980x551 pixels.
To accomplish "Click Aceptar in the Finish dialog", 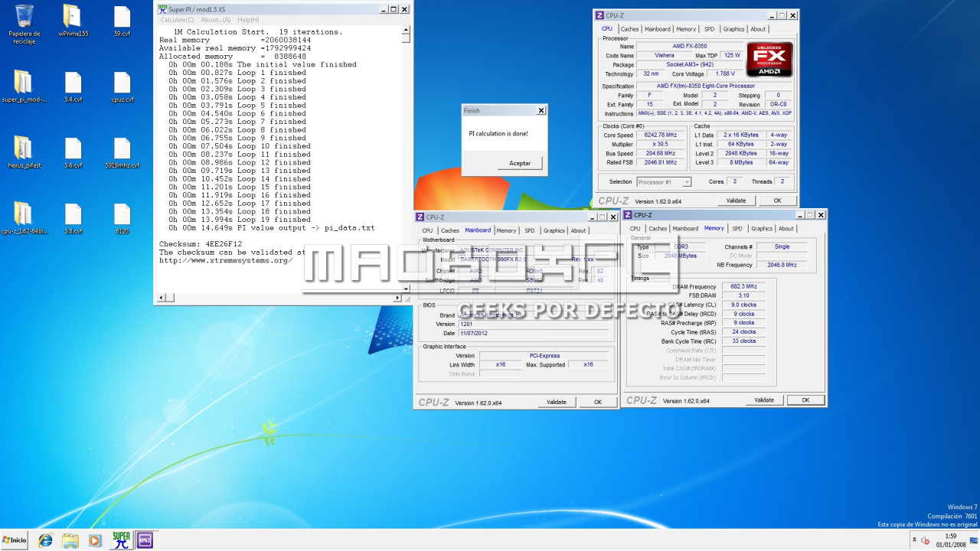I will point(520,163).
